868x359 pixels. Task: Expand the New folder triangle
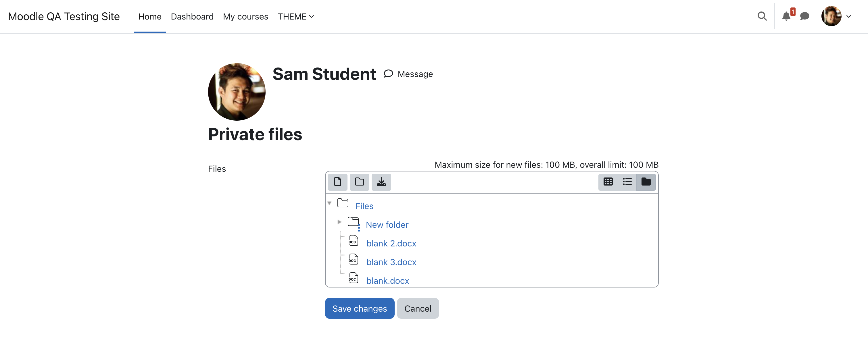coord(339,222)
